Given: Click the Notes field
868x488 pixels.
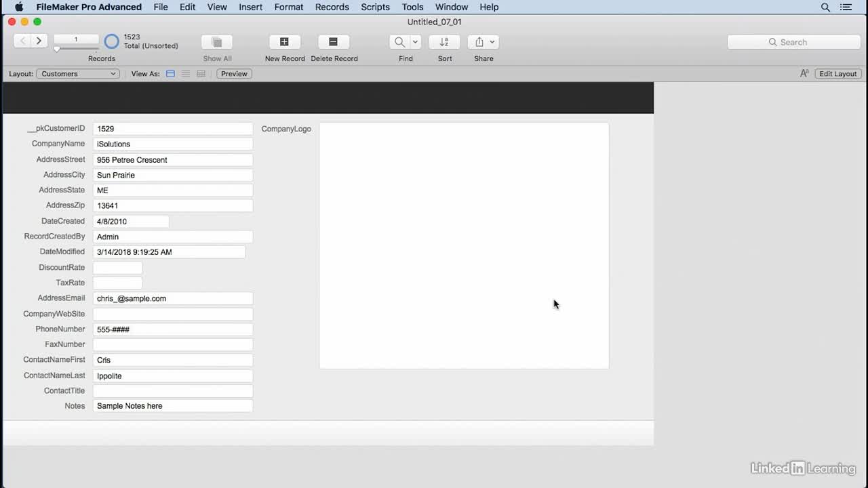Looking at the screenshot, I should coord(173,406).
